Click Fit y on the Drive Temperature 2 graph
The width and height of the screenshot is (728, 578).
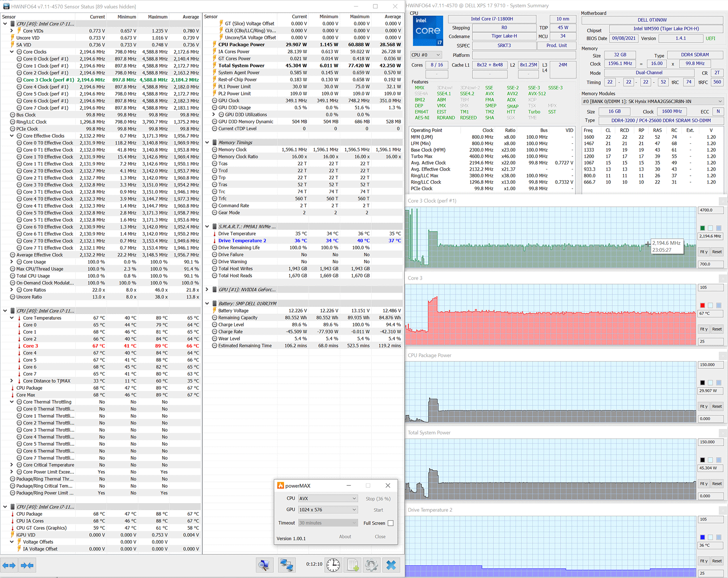[x=704, y=561]
